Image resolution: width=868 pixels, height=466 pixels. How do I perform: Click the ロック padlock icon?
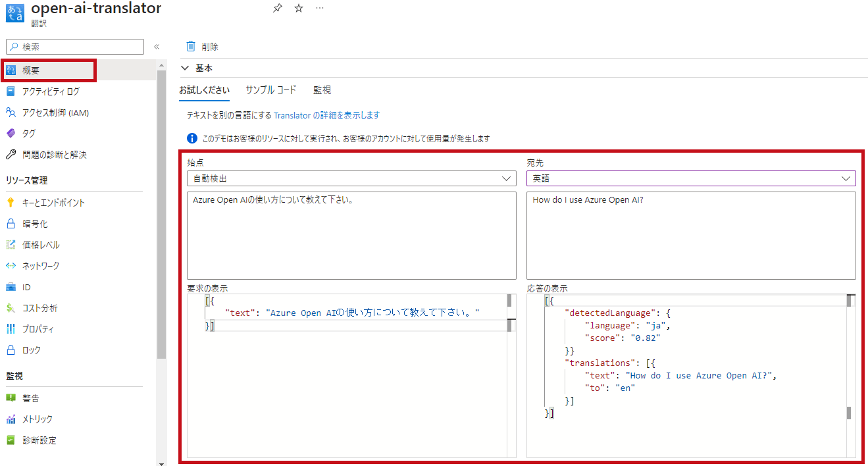(11, 350)
